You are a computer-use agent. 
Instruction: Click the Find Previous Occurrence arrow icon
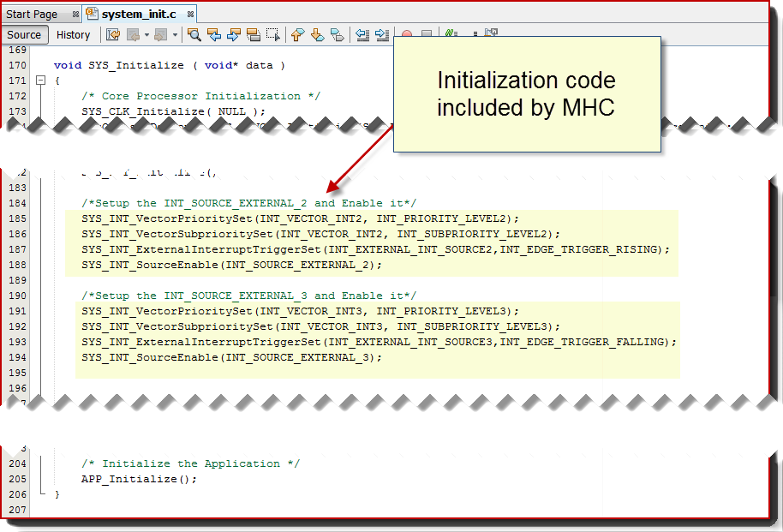click(x=215, y=34)
